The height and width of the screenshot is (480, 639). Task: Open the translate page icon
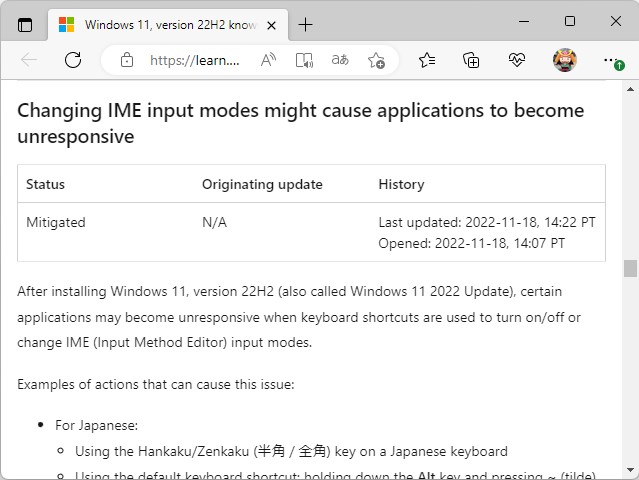pyautogui.click(x=340, y=60)
